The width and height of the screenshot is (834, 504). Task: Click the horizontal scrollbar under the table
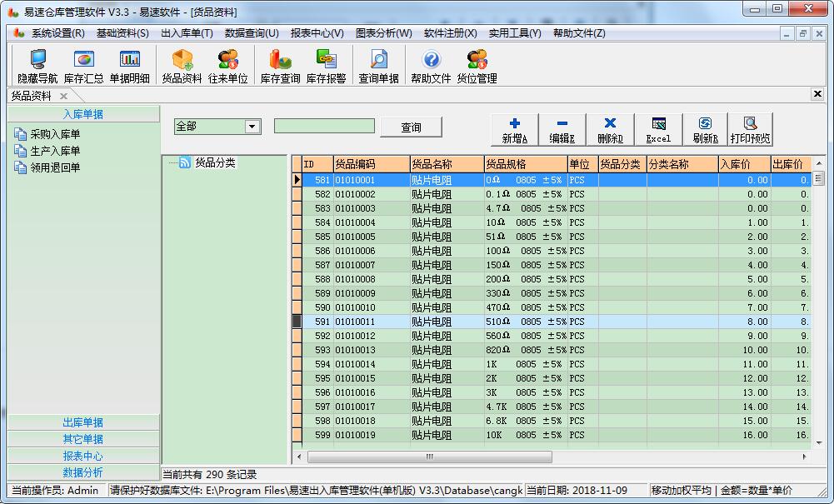(430, 457)
